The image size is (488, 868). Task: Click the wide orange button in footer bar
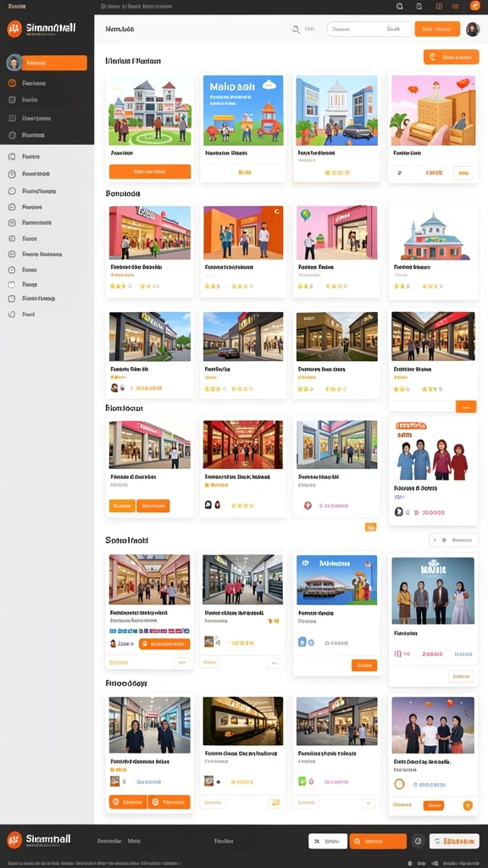coord(378,841)
